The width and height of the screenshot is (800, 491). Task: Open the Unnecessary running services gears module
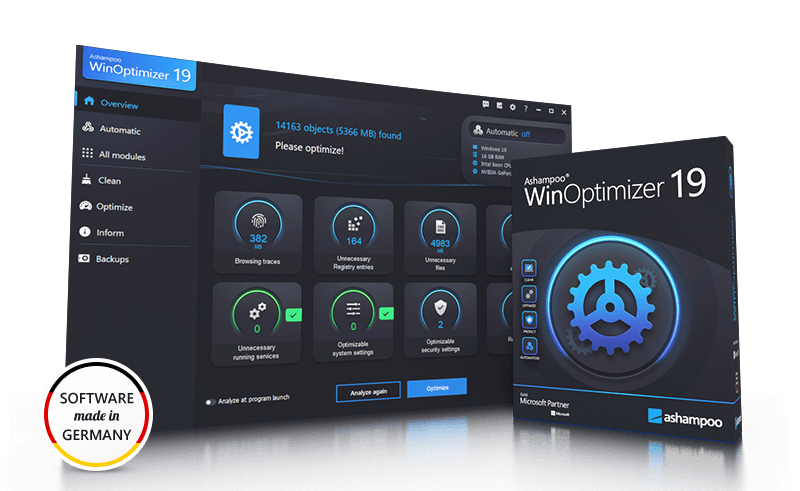[256, 324]
